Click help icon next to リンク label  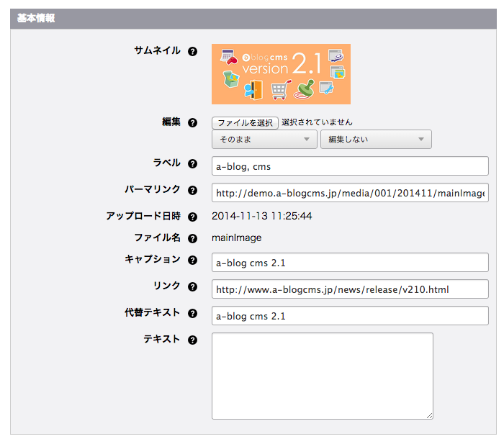[x=192, y=287]
